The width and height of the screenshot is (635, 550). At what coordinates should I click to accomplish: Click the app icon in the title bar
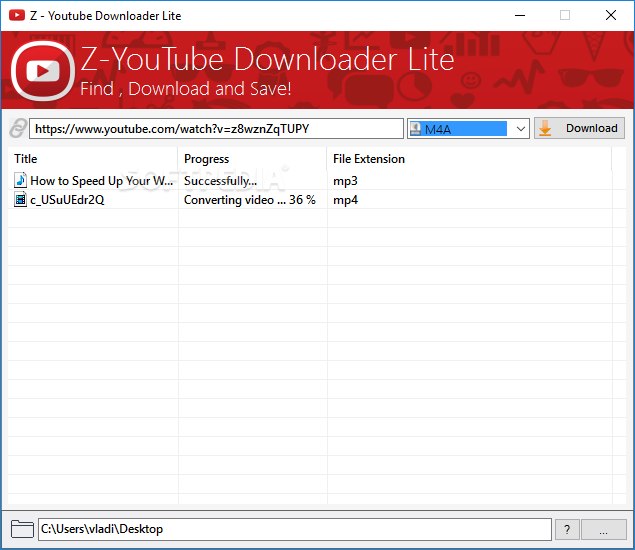[17, 15]
